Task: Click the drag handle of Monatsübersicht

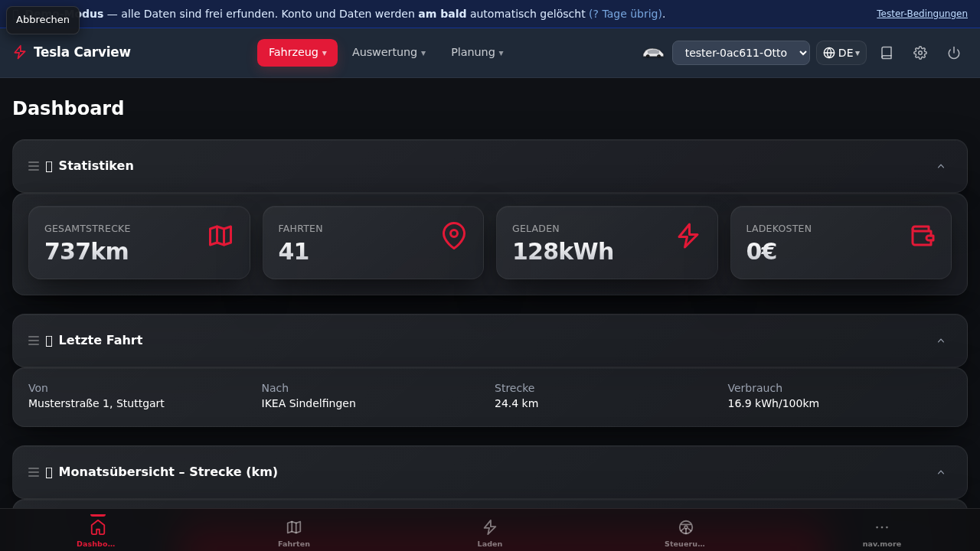Action: tap(34, 472)
